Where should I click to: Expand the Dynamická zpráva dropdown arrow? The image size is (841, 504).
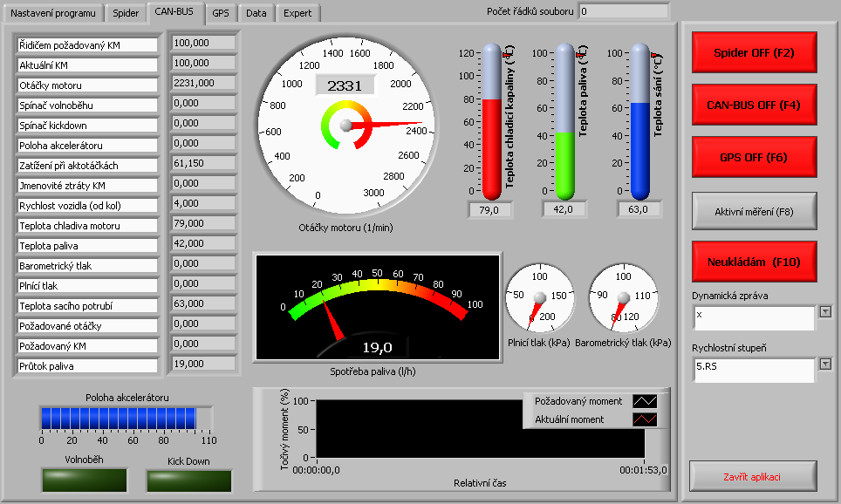pyautogui.click(x=825, y=311)
